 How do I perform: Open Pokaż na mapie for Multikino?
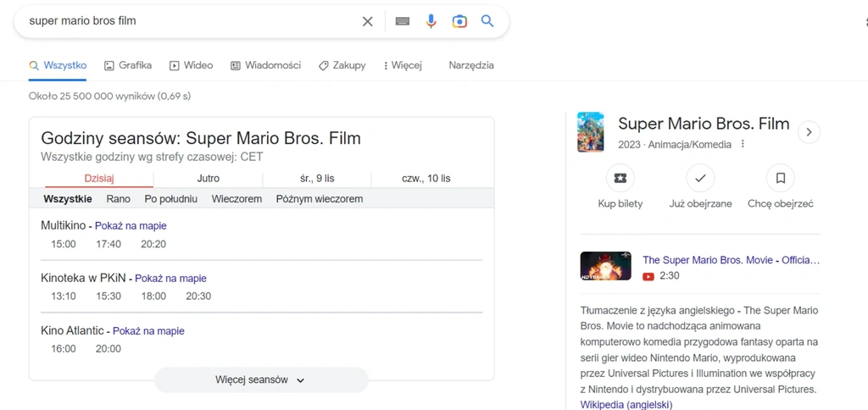[131, 225]
